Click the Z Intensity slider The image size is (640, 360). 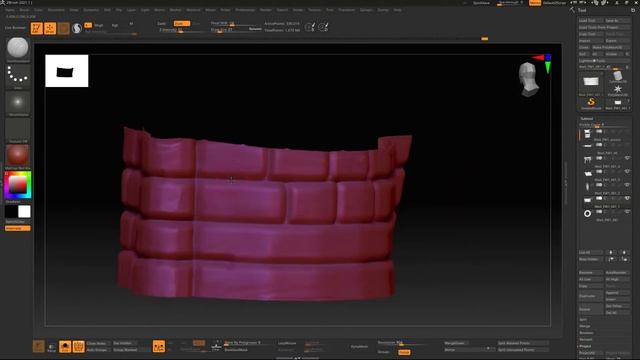click(x=182, y=30)
